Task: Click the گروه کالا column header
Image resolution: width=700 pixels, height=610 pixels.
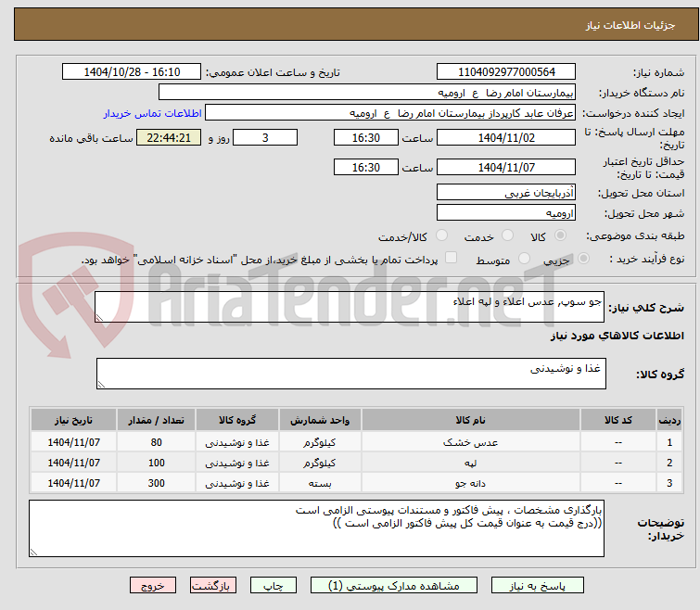Action: 237,420
